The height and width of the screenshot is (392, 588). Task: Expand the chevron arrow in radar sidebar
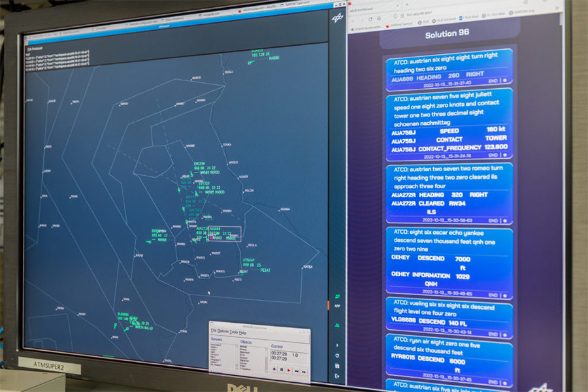337,345
